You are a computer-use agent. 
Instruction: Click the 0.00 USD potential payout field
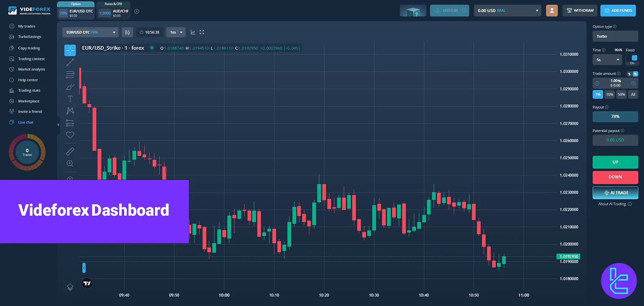pyautogui.click(x=615, y=140)
